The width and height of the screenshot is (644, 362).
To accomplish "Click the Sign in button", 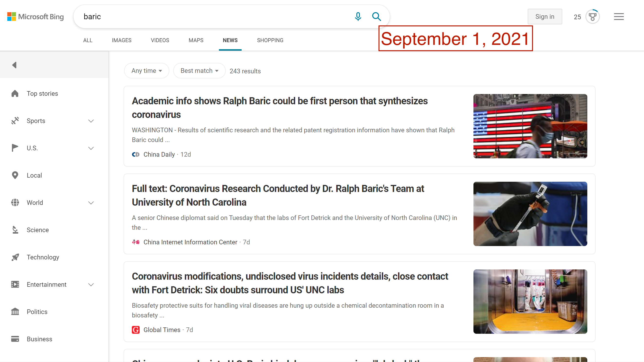I will (544, 17).
